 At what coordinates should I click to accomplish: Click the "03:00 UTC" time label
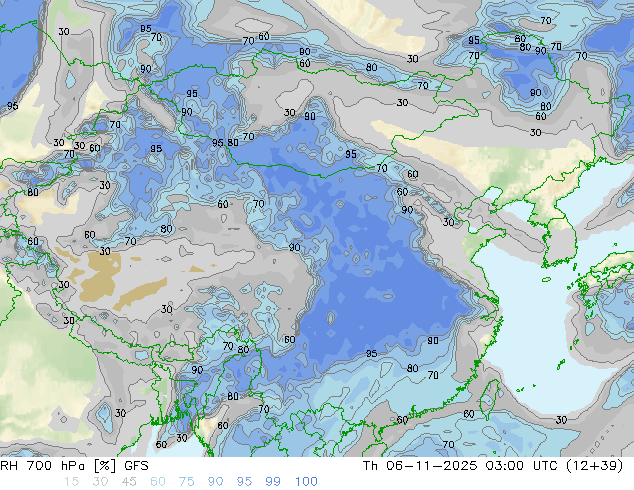click(x=521, y=466)
